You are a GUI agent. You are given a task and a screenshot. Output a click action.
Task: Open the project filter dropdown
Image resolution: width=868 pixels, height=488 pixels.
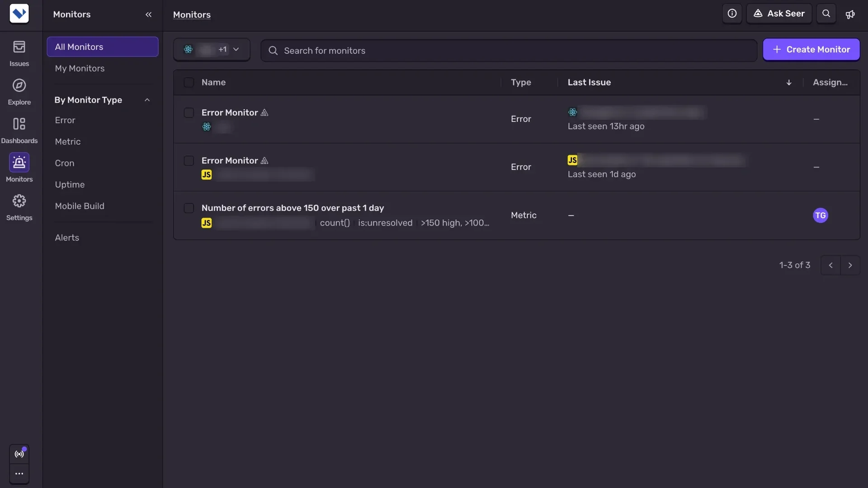[x=212, y=50]
